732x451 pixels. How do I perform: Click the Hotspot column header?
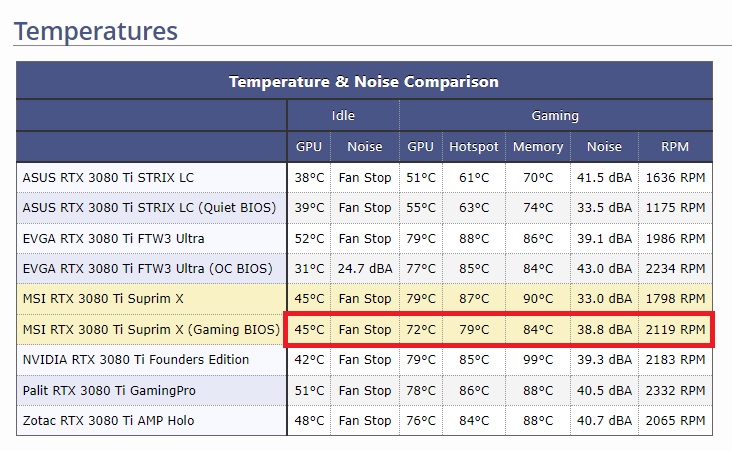473,147
